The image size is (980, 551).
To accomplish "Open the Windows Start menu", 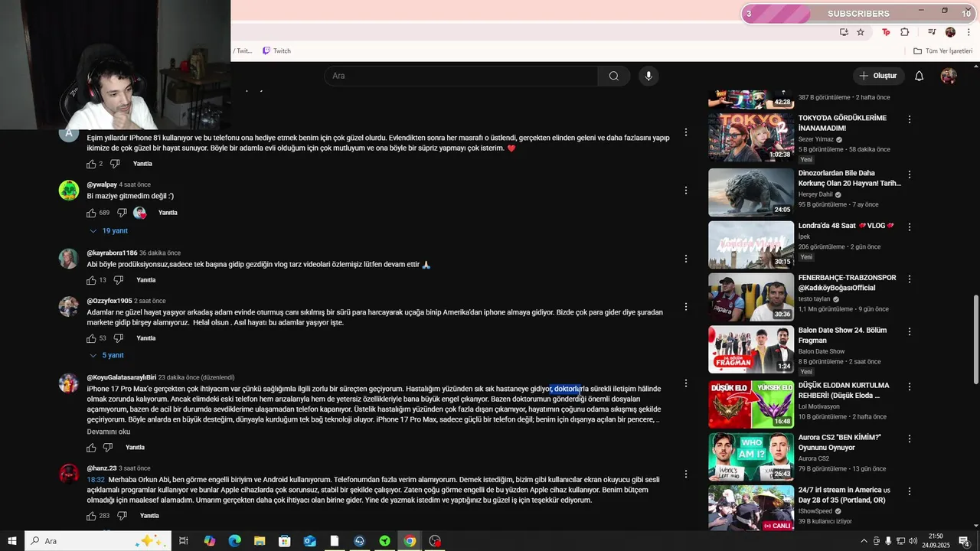I will pos(12,541).
